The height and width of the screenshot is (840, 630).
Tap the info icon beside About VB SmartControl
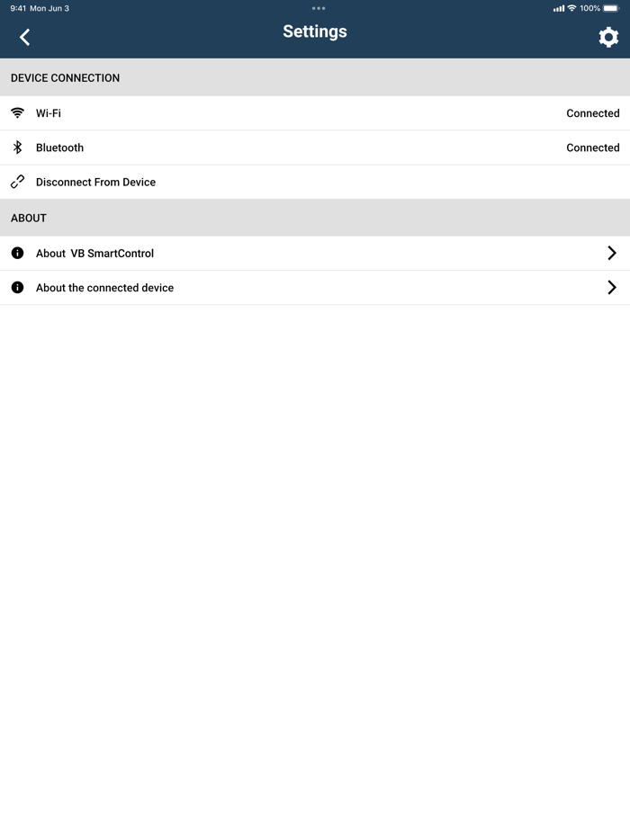click(x=16, y=253)
